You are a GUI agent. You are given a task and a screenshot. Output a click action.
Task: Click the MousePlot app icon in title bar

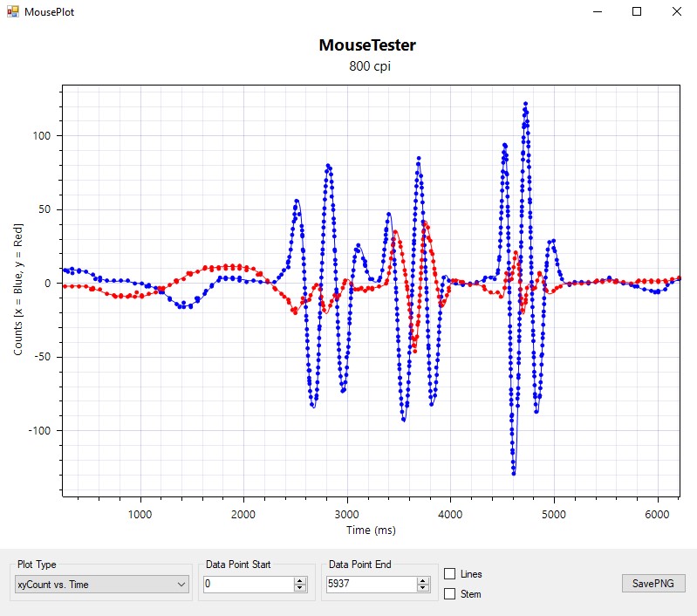(13, 12)
